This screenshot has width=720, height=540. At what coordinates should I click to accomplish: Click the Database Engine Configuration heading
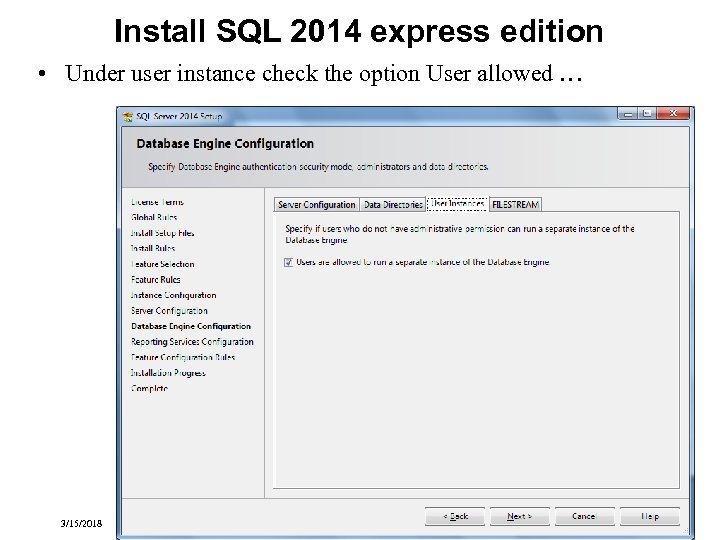pos(225,144)
